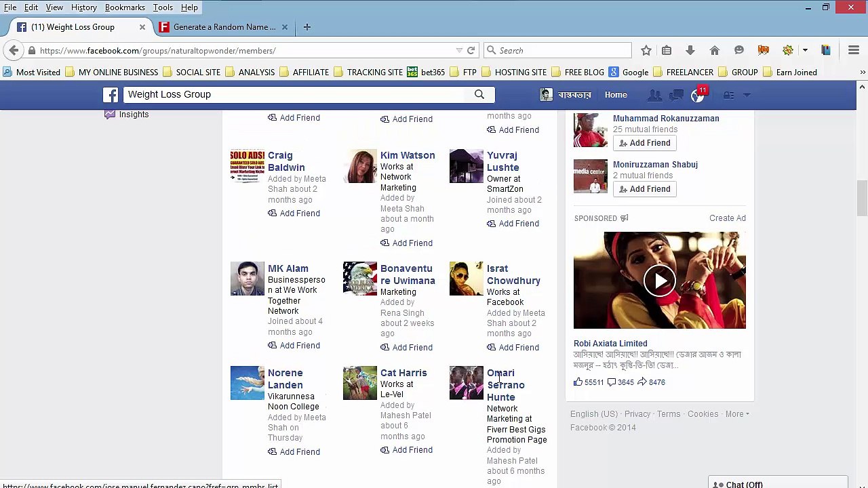Click the browser vertical scrollbar thumb
The height and width of the screenshot is (488, 868).
(x=862, y=199)
